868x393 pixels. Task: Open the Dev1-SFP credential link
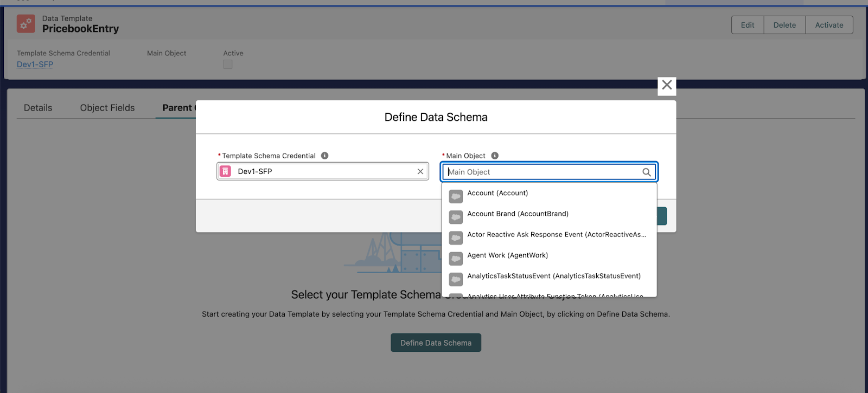[35, 65]
